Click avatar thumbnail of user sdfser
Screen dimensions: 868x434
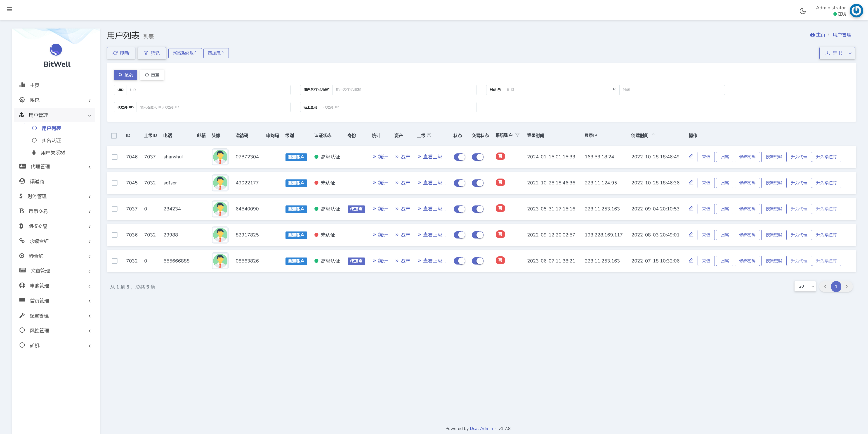[x=220, y=183]
